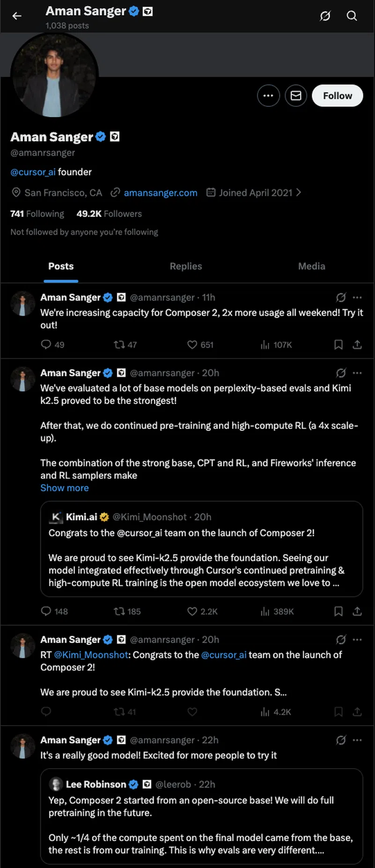Open more menu on the 11h post
This screenshot has height=868, width=375.
(x=357, y=297)
